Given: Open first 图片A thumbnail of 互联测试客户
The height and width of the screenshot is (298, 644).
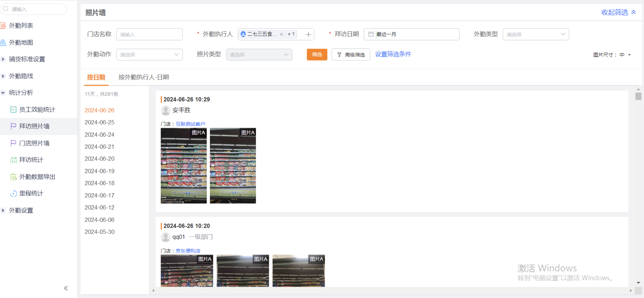Looking at the screenshot, I should click(x=184, y=166).
